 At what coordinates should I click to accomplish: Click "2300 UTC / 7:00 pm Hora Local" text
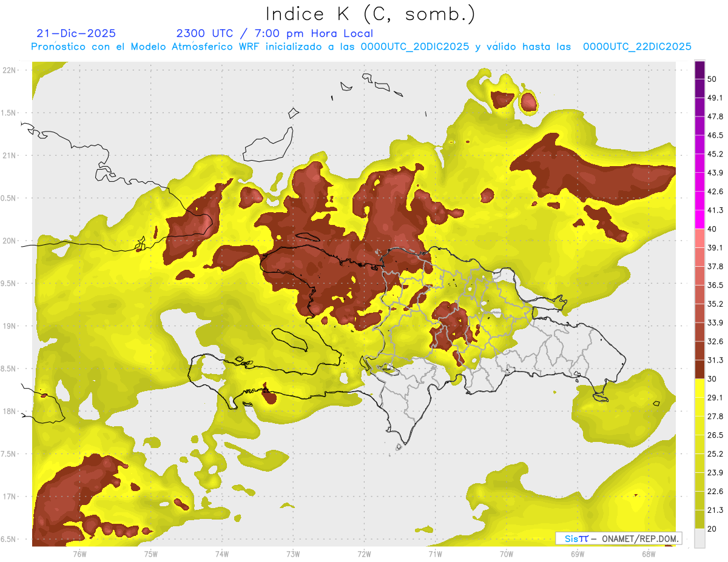[274, 34]
